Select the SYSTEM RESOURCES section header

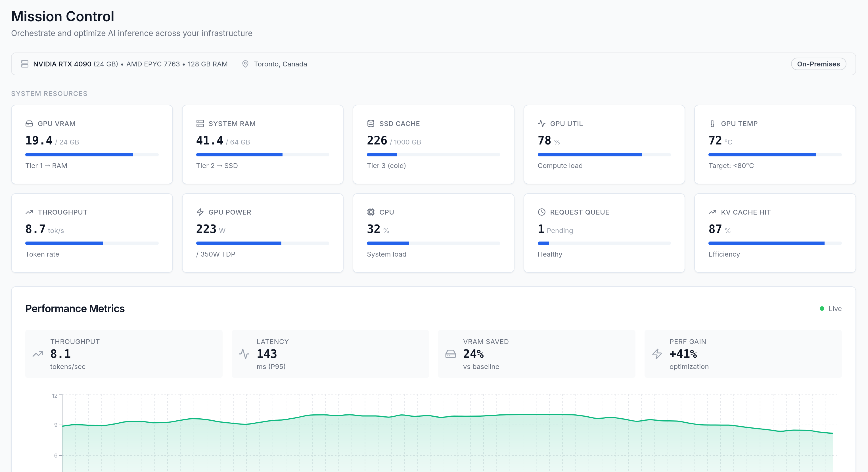[49, 94]
